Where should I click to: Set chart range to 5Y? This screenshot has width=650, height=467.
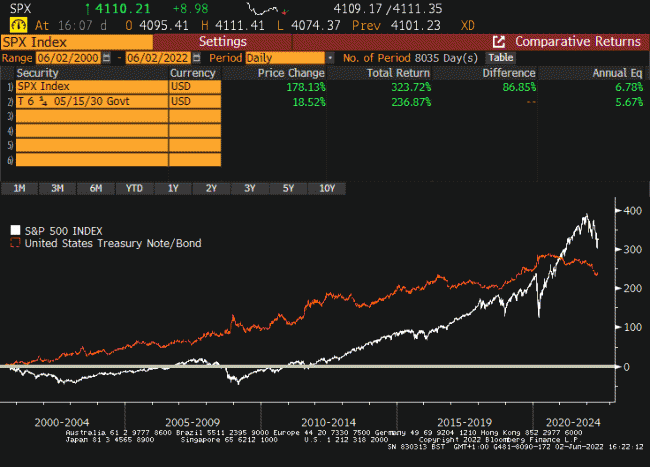tap(288, 189)
